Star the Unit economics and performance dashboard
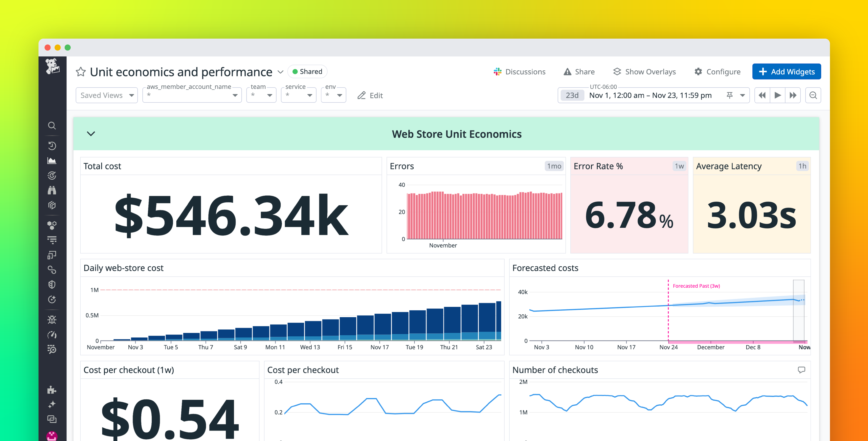This screenshot has width=868, height=441. coord(81,72)
